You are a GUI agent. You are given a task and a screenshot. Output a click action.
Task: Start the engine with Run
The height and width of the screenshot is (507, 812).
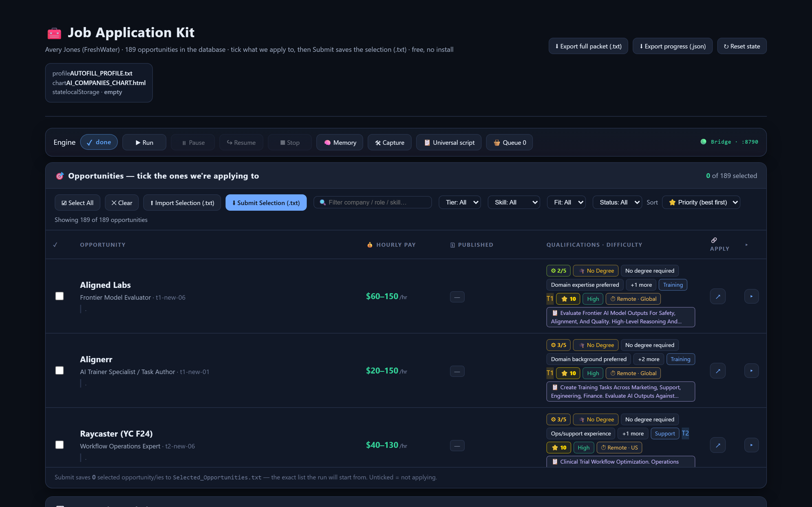144,143
